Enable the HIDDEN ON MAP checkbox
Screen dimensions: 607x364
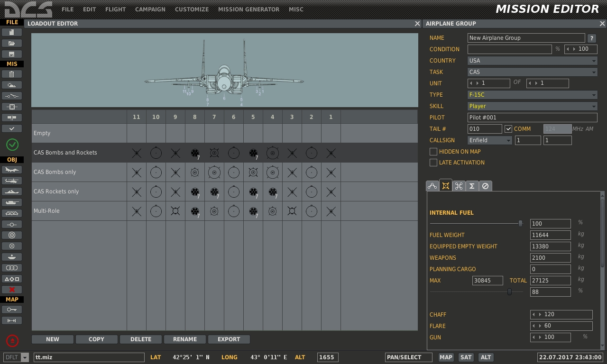(433, 152)
